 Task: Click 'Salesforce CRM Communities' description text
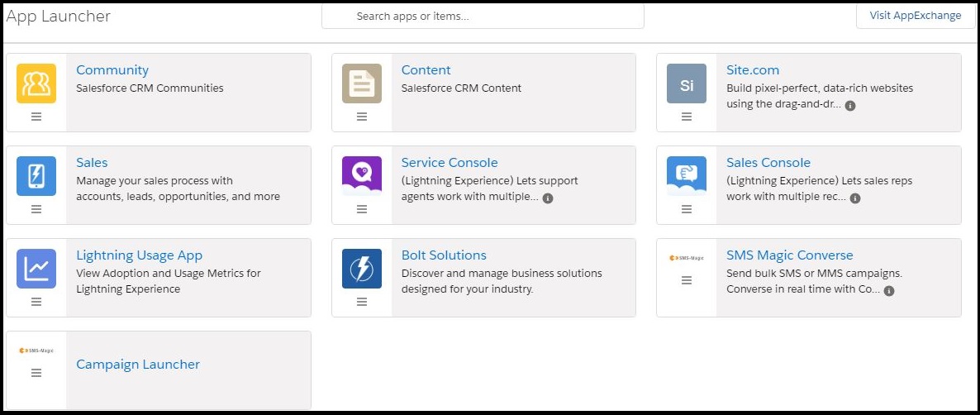(x=150, y=88)
